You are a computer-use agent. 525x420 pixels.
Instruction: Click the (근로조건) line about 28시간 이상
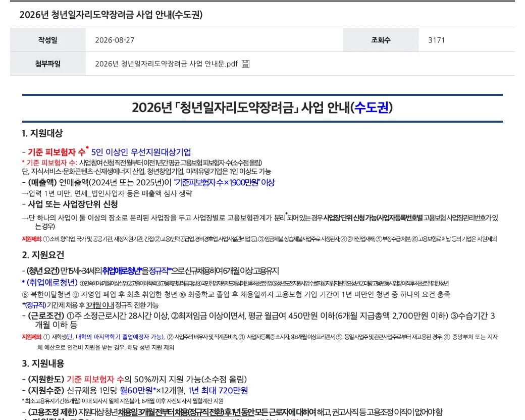(x=258, y=320)
